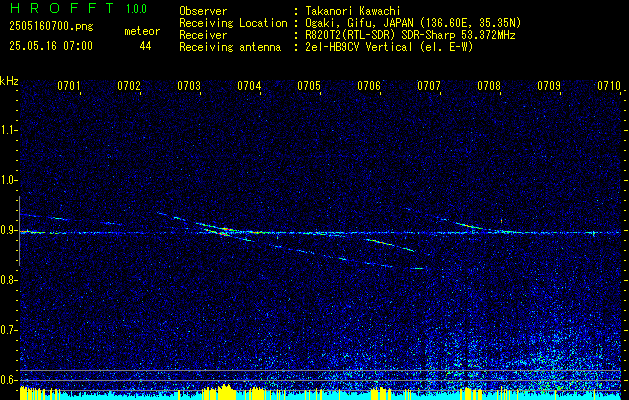The image size is (629, 400).
Task: Click the 0.7 kHz axis label
Action: (8, 330)
